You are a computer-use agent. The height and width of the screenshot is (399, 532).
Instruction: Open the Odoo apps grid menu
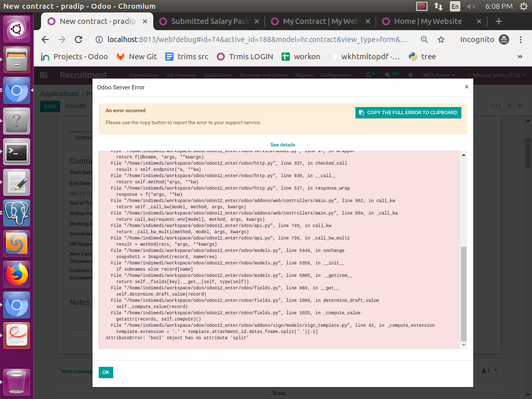tap(44, 75)
